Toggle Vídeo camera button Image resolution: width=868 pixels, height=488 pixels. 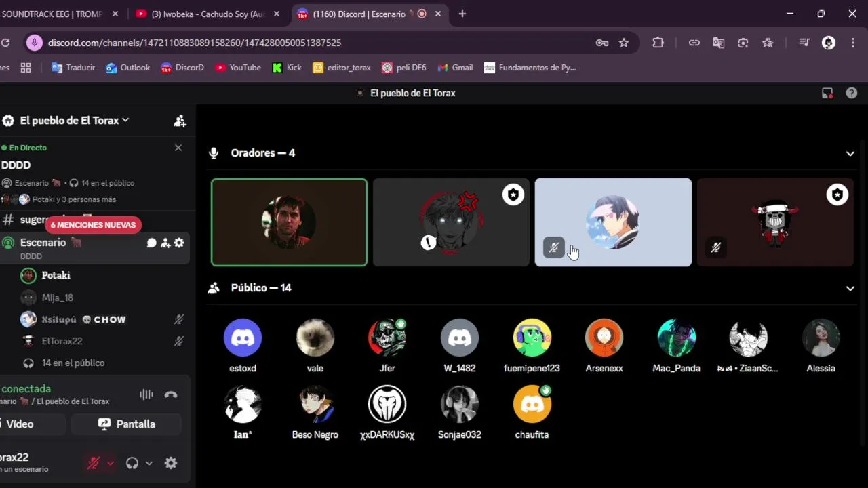coord(32,424)
